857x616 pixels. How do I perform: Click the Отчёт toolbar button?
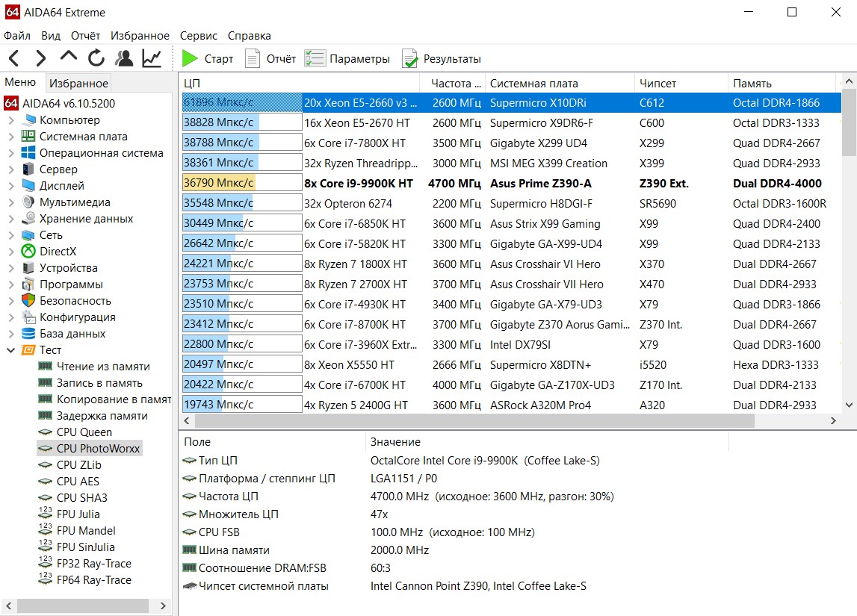tap(270, 58)
